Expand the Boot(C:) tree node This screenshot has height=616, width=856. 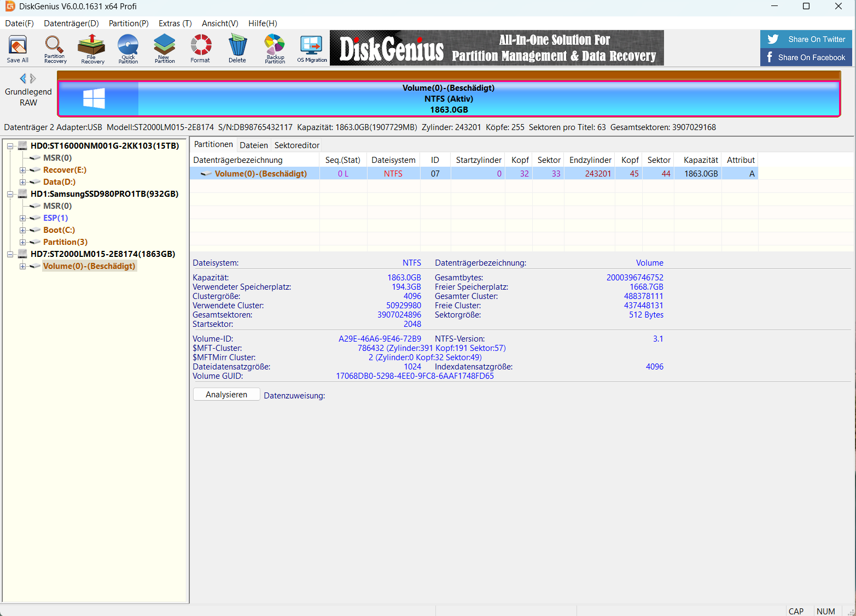click(23, 230)
